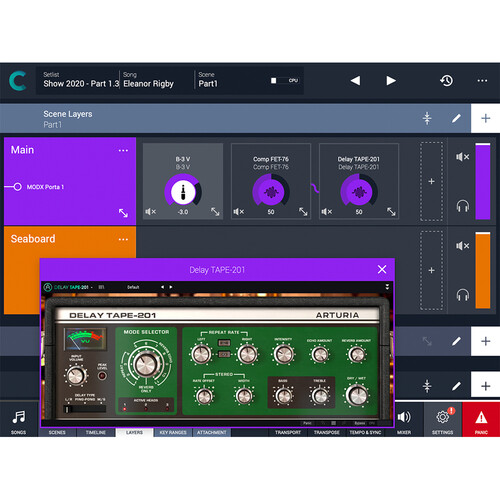Open the Arturia preset library icon
Image resolution: width=500 pixels, height=500 pixels.
pos(101,287)
